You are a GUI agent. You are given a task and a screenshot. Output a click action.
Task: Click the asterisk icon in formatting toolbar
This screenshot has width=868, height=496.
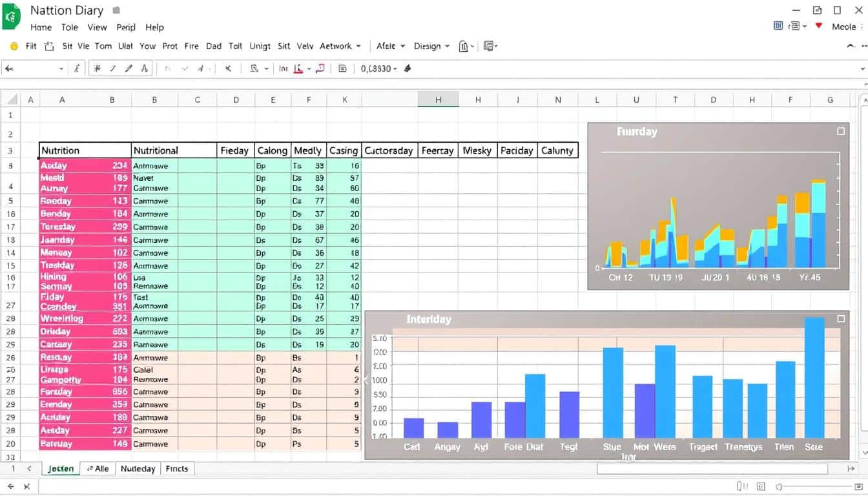[97, 68]
